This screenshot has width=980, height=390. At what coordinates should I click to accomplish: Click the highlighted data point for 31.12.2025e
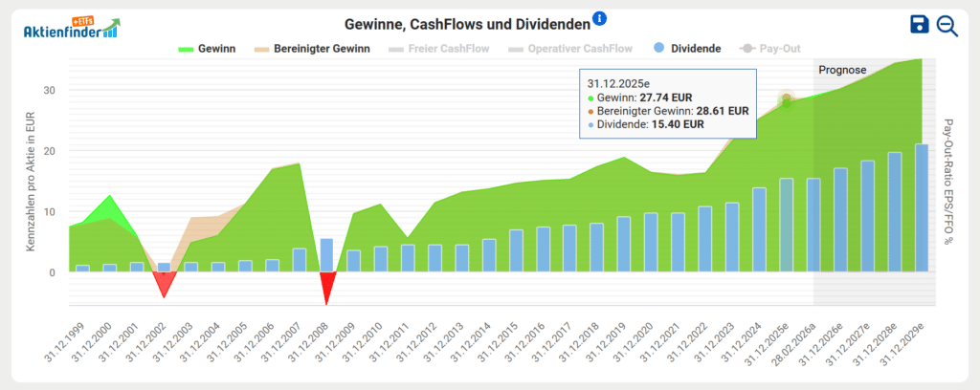click(x=787, y=101)
